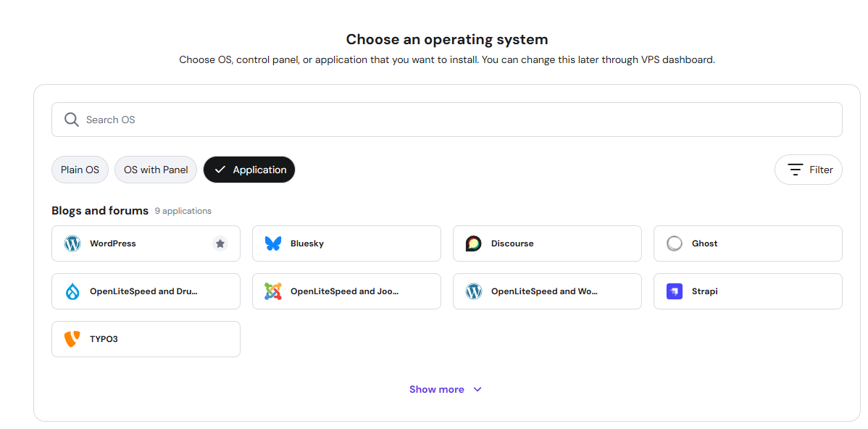The width and height of the screenshot is (868, 429).
Task: Click the Blogs and forums heading
Action: click(100, 210)
